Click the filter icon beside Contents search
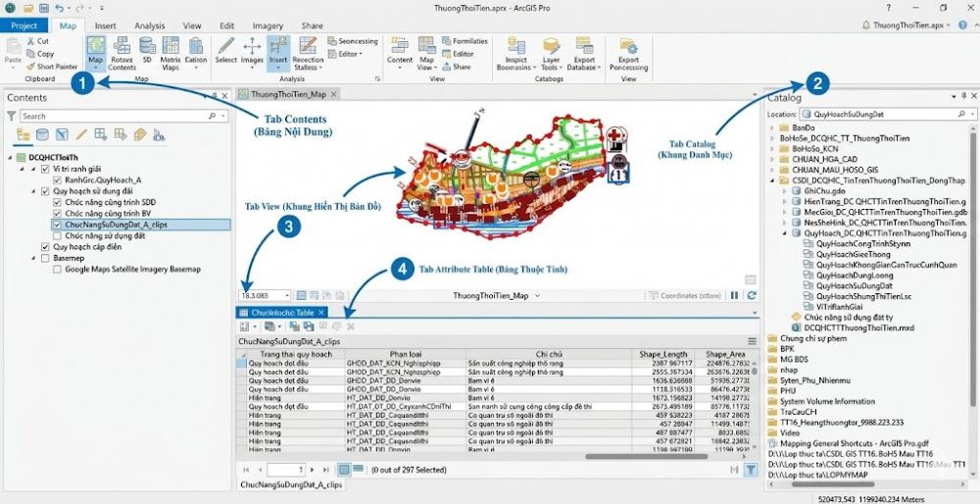The width and height of the screenshot is (980, 504). (x=11, y=117)
